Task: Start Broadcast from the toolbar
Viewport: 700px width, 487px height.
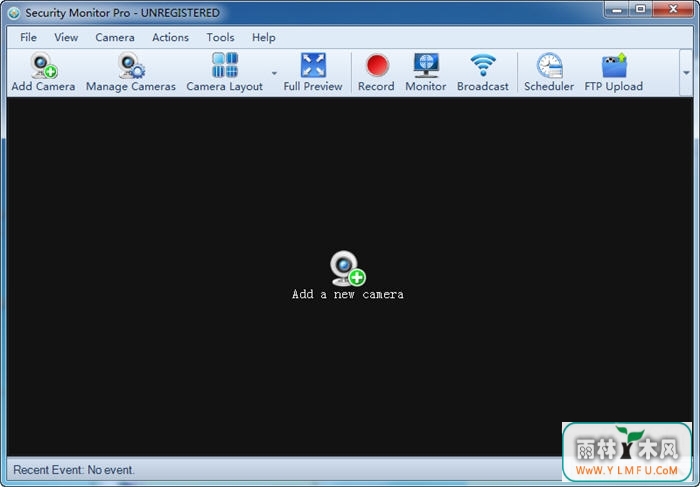Action: [x=483, y=72]
